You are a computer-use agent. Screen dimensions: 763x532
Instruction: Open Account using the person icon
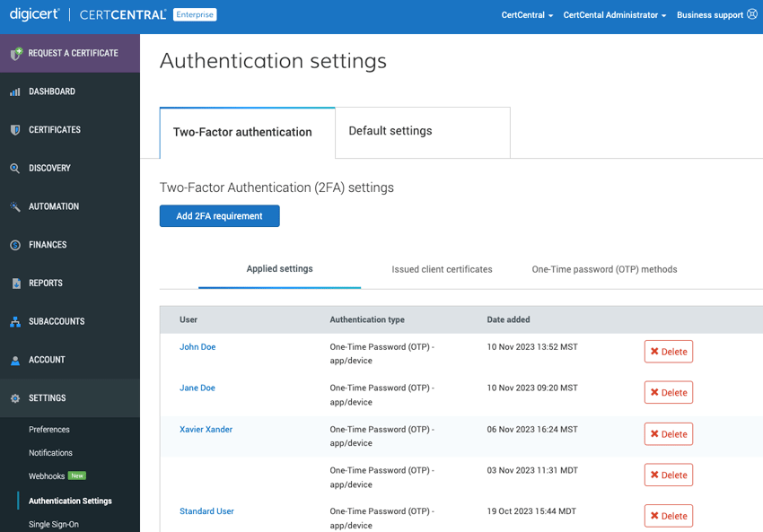tap(17, 360)
